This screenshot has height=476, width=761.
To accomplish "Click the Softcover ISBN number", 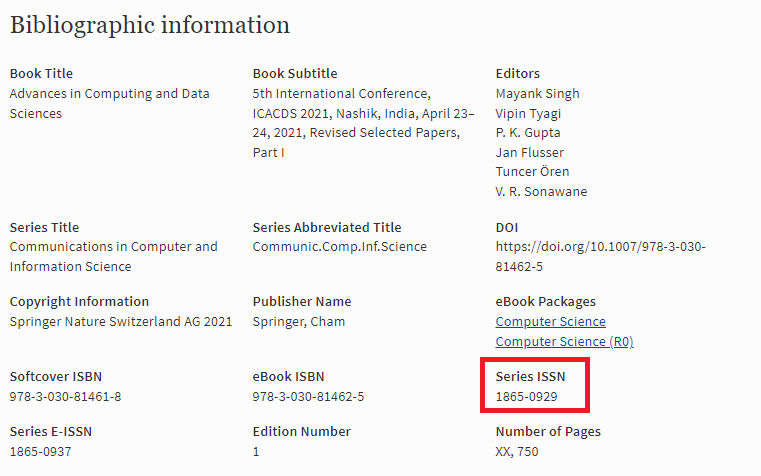I will point(65,397).
